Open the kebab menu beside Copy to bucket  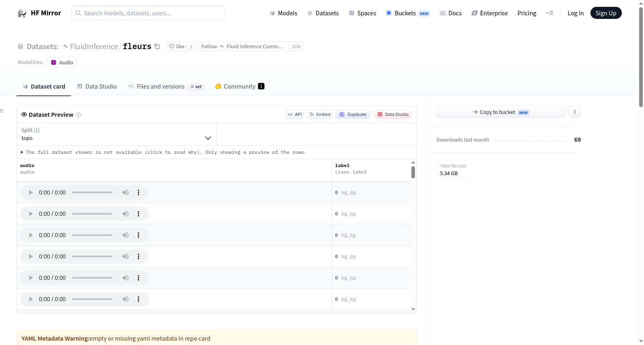[x=575, y=112]
